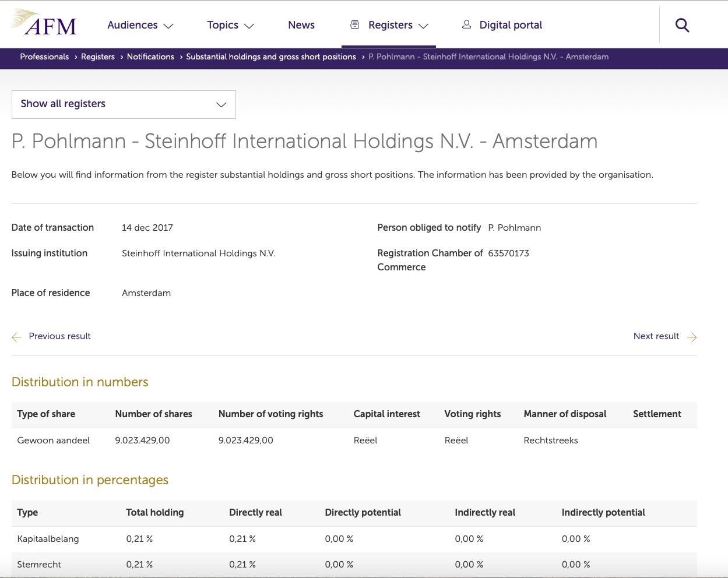Go to Previous result
This screenshot has height=578, width=728.
click(x=59, y=336)
